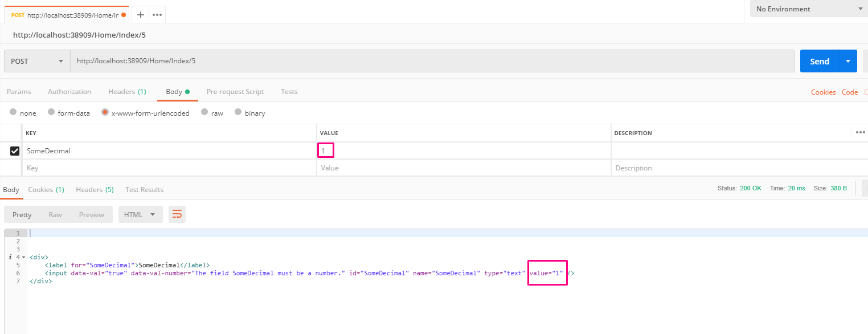The height and width of the screenshot is (334, 868).
Task: Choose the binary body option
Action: pos(238,113)
